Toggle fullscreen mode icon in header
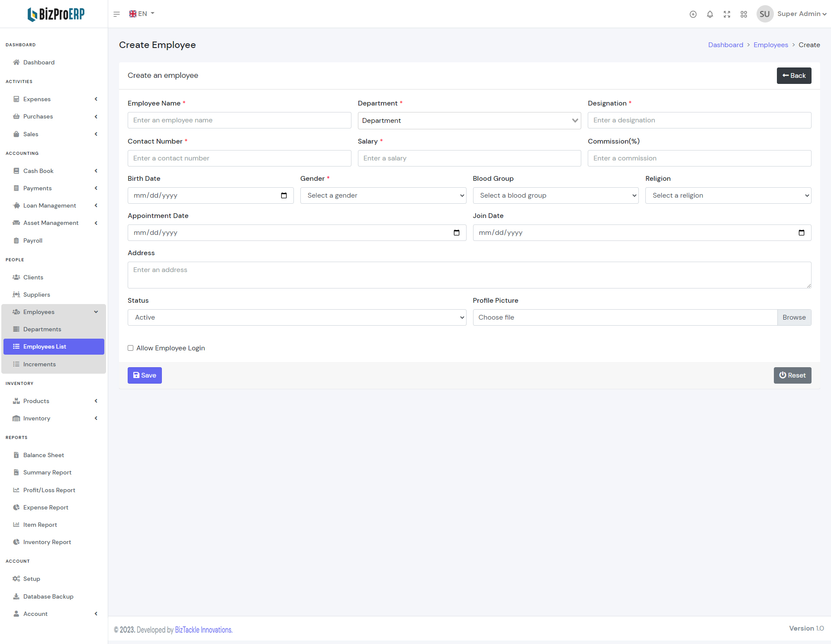Image resolution: width=831 pixels, height=644 pixels. [727, 14]
